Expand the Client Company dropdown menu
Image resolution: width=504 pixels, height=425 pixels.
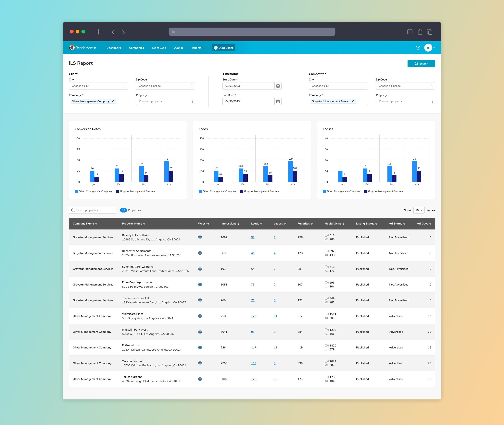(125, 102)
